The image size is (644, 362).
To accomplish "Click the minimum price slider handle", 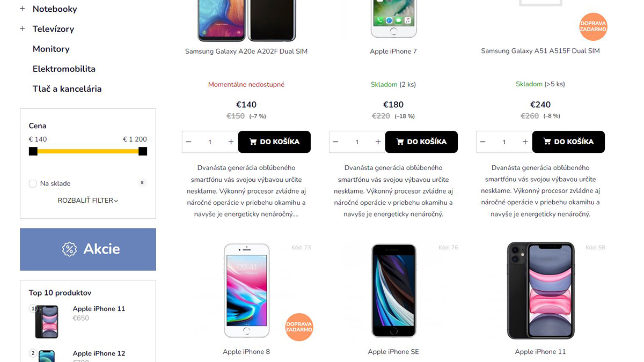I will click(33, 151).
